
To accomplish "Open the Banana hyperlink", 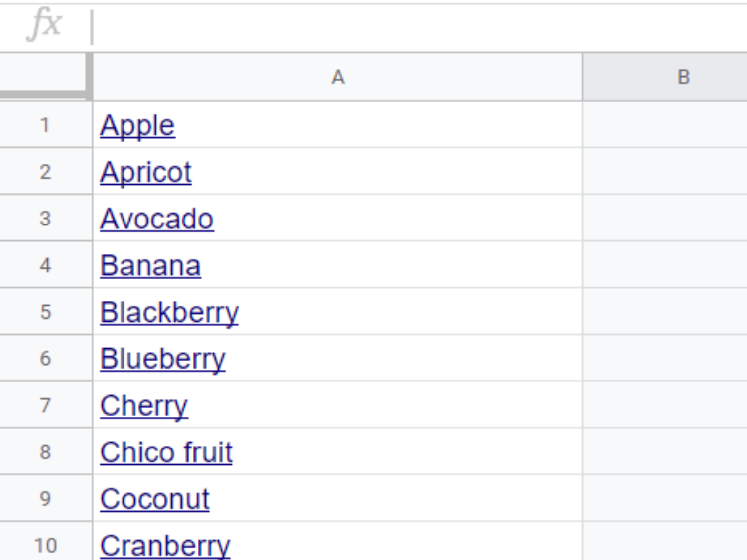I will click(x=150, y=265).
